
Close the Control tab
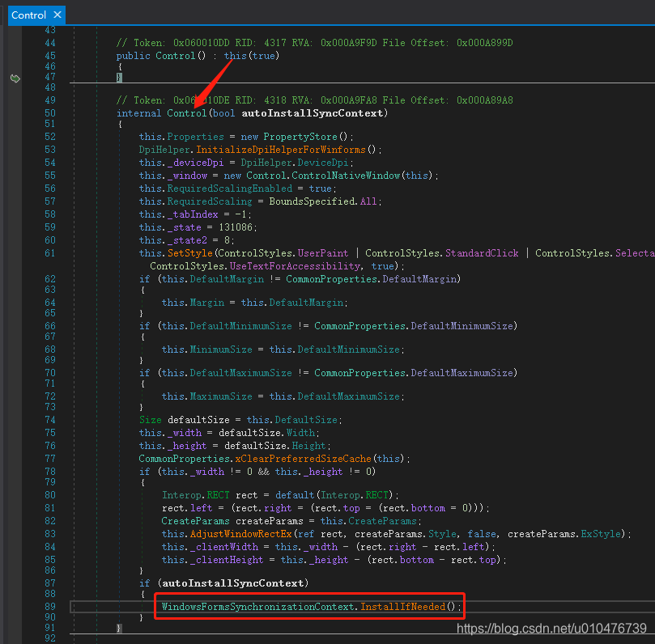(x=57, y=15)
